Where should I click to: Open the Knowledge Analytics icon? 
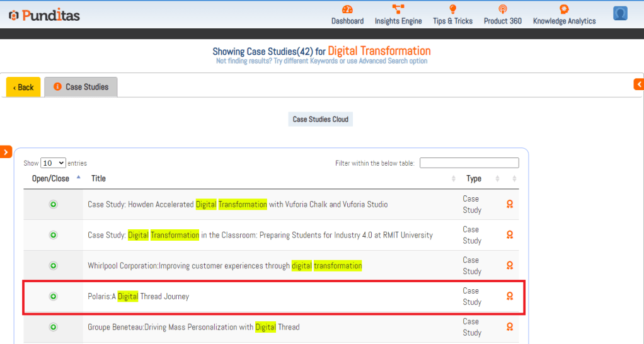pos(564,9)
